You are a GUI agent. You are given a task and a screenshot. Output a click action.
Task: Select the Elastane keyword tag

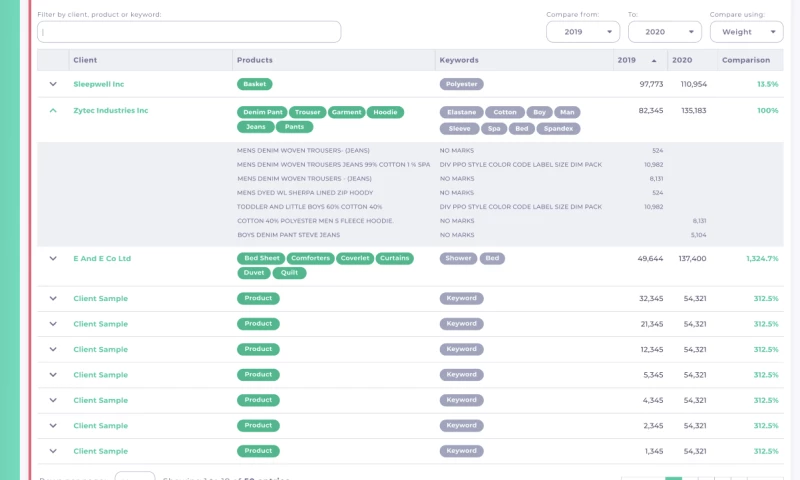coord(462,112)
